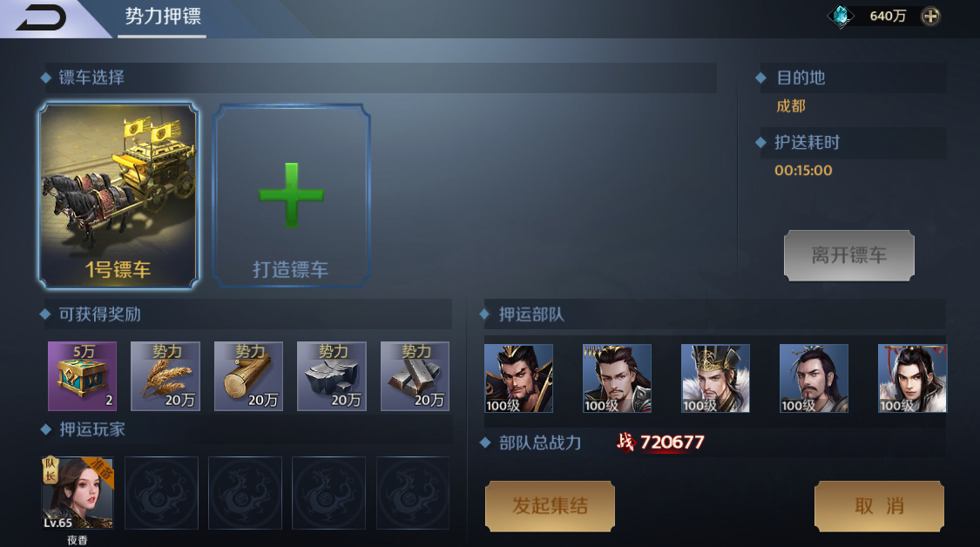Tap the iron ingot 20万 reward icon
Image resolution: width=980 pixels, height=547 pixels.
(x=415, y=376)
